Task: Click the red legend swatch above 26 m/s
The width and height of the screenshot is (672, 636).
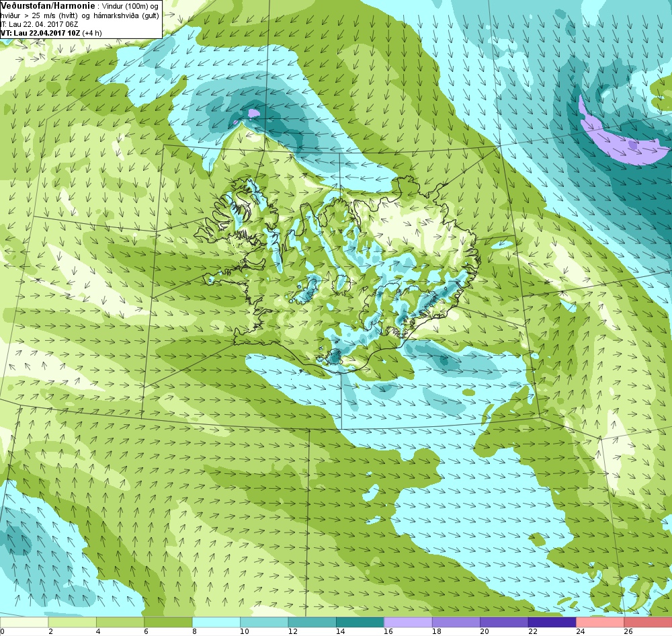Action: coord(648,622)
